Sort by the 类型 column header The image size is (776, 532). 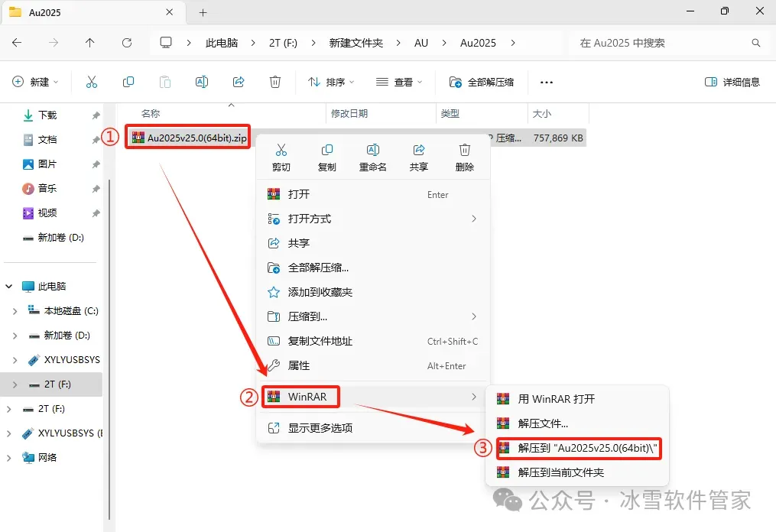[450, 114]
